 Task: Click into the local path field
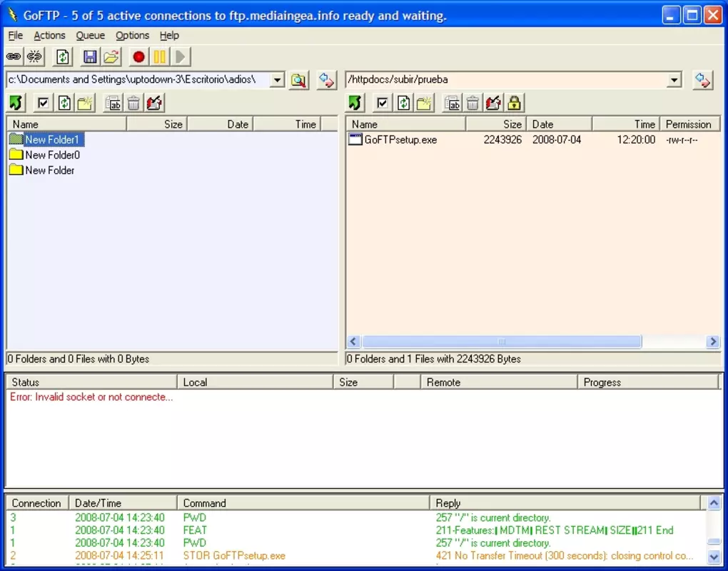tap(138, 80)
